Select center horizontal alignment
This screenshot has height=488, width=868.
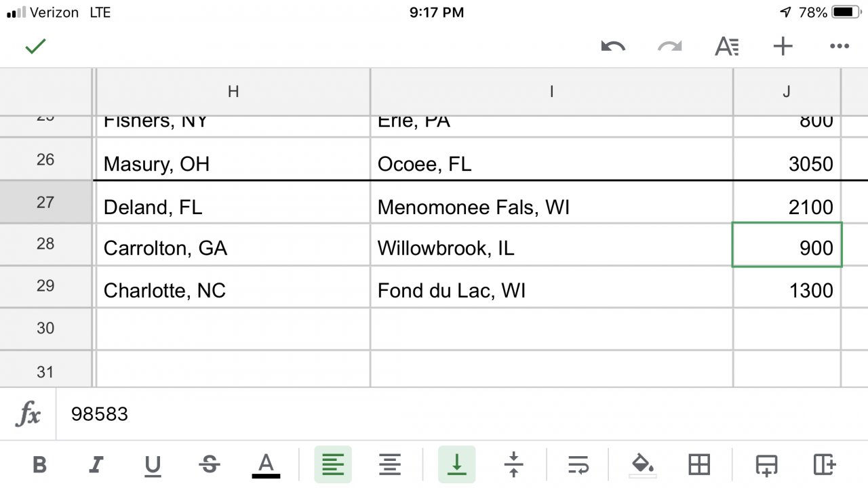point(389,465)
